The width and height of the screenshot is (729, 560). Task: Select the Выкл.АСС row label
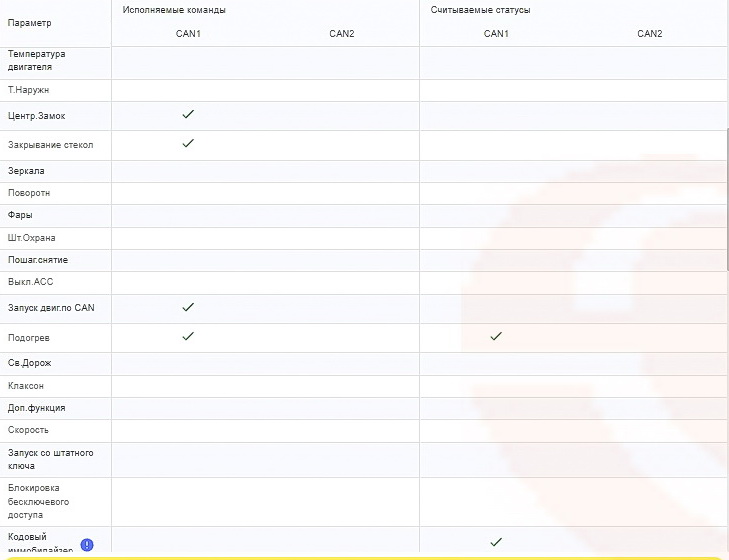click(30, 282)
